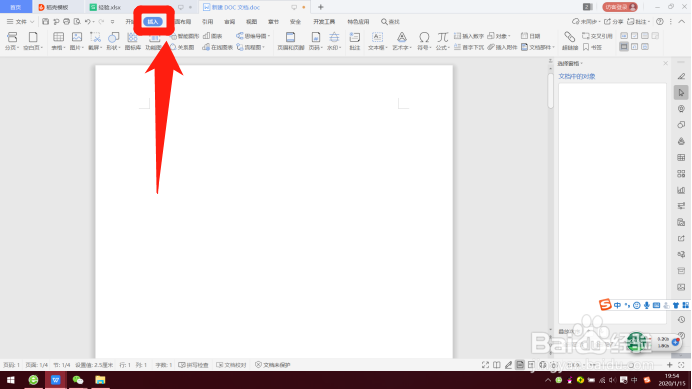Insert 艺术字 word art

tap(402, 41)
